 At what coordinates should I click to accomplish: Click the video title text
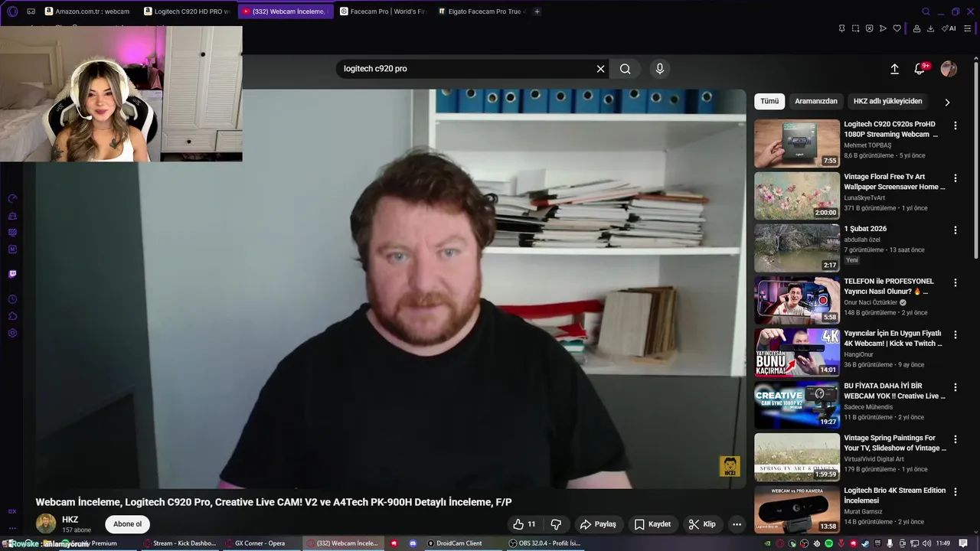[x=273, y=502]
